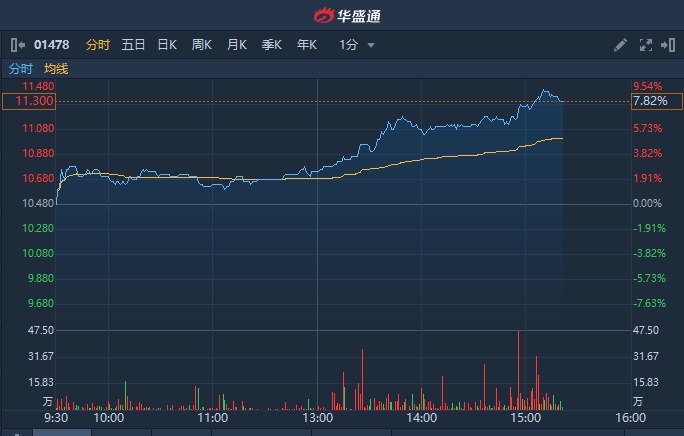The height and width of the screenshot is (436, 684).
Task: Open the 1分 interval dropdown
Action: 356,45
